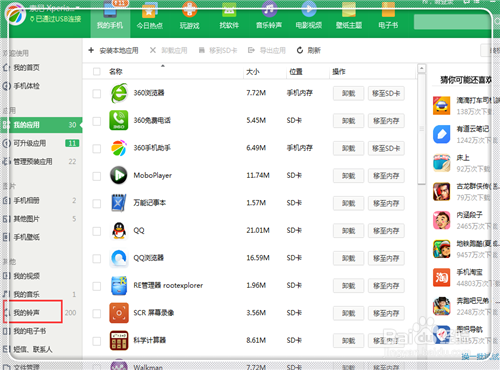500x370 pixels.
Task: Check the 万能记事本 row checkbox
Action: click(x=97, y=203)
